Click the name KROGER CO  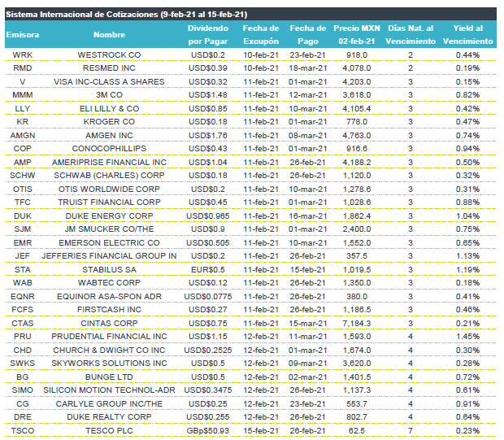click(109, 122)
